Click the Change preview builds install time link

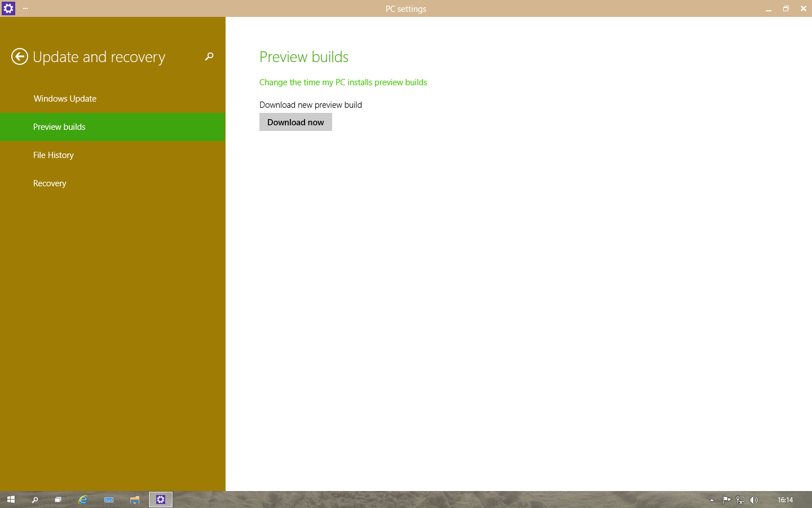pos(343,82)
